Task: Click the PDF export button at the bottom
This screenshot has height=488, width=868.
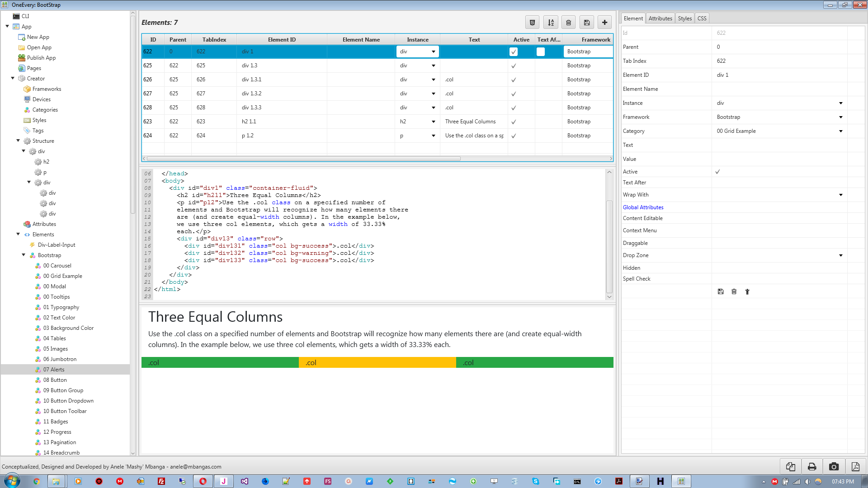Action: 855,467
